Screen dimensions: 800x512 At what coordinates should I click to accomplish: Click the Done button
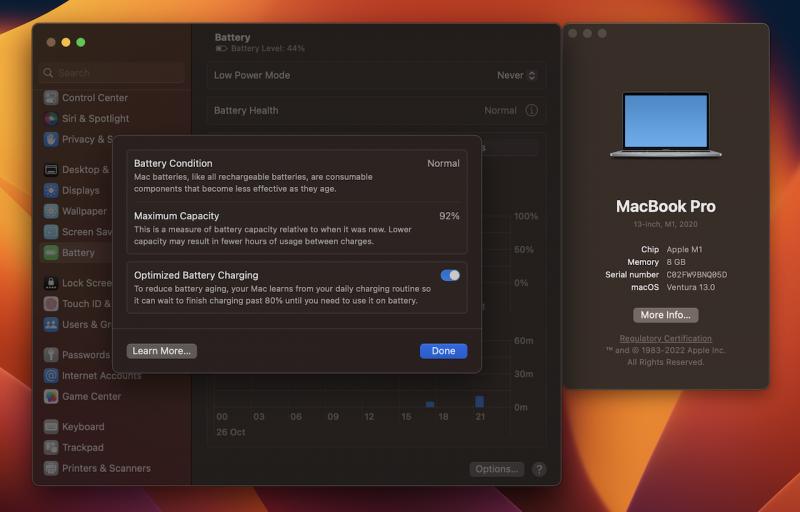coord(443,351)
